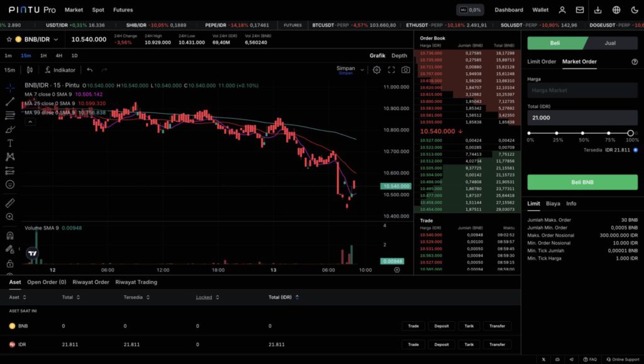
Task: Sort asset table by Total (IDR) column
Action: click(284, 297)
